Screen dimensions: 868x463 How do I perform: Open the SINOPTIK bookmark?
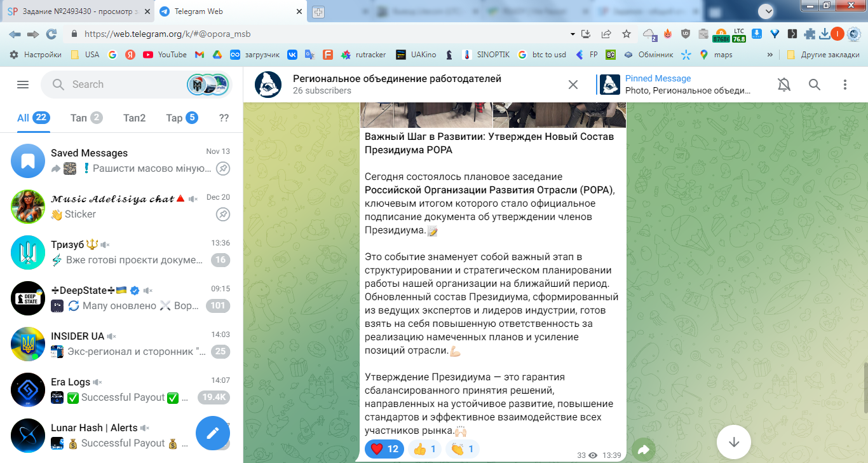(x=486, y=55)
